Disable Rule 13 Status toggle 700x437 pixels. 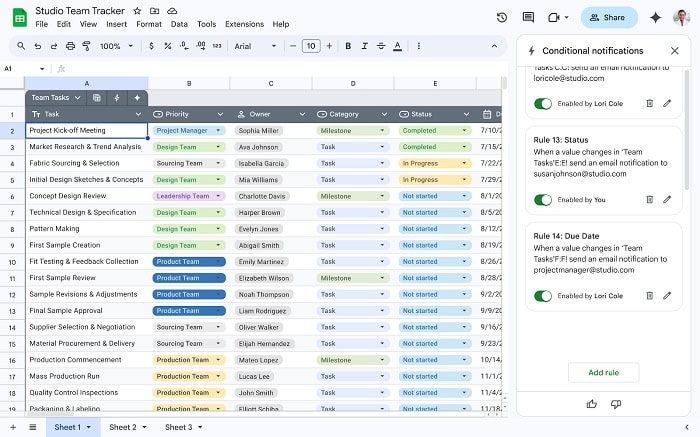click(543, 200)
